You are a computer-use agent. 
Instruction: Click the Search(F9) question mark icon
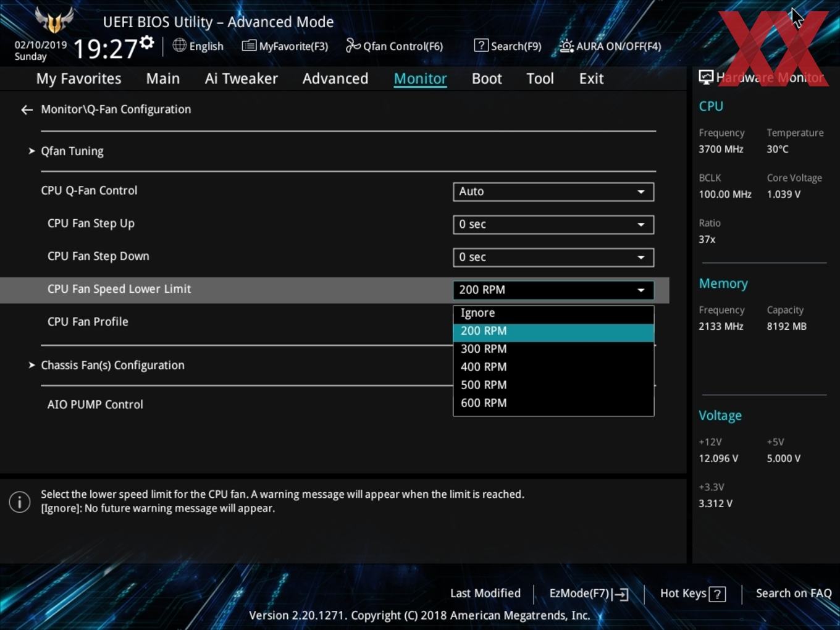[481, 45]
